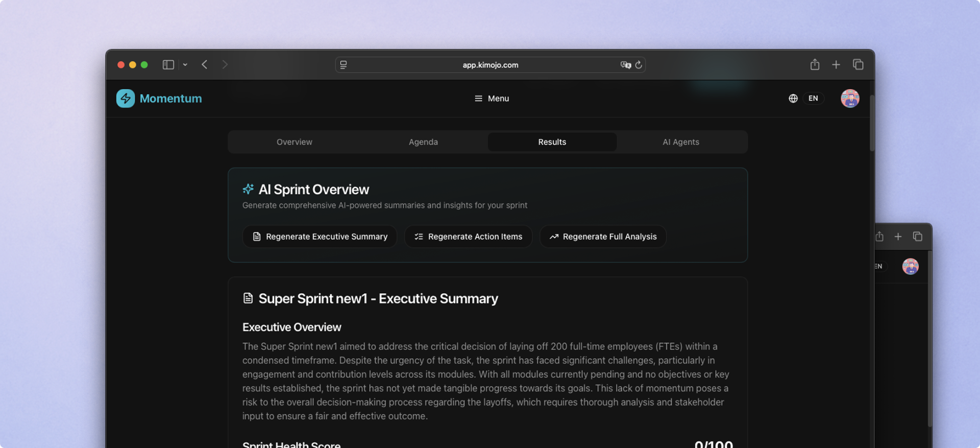This screenshot has height=448, width=980.
Task: Show tab overview in Safari
Action: pos(858,65)
